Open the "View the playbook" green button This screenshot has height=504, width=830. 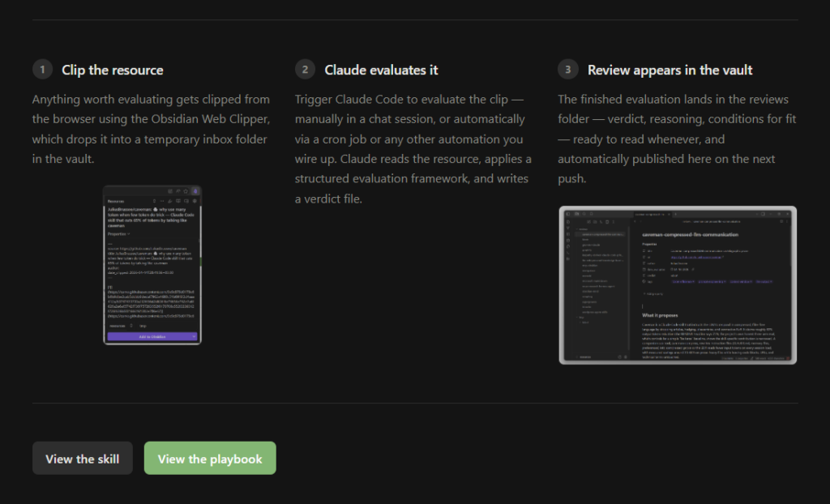[210, 459]
